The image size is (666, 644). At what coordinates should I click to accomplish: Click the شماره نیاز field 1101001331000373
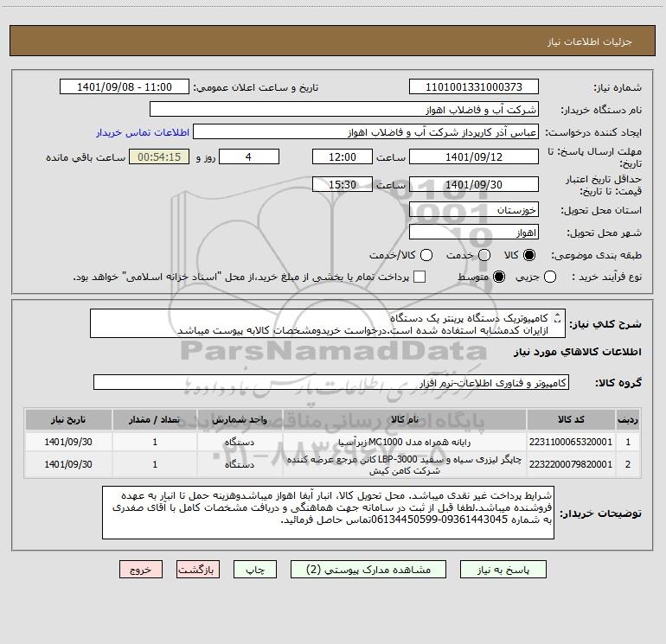point(474,87)
